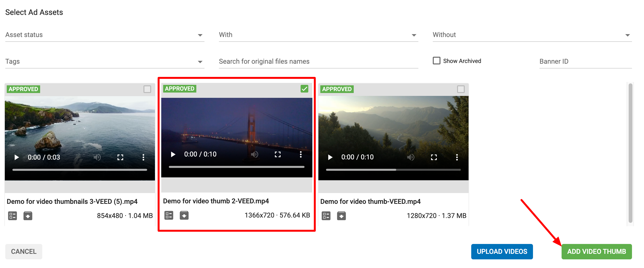The height and width of the screenshot is (268, 644).
Task: Open more options on thumb-VEED.mp4 video
Action: pos(457,157)
